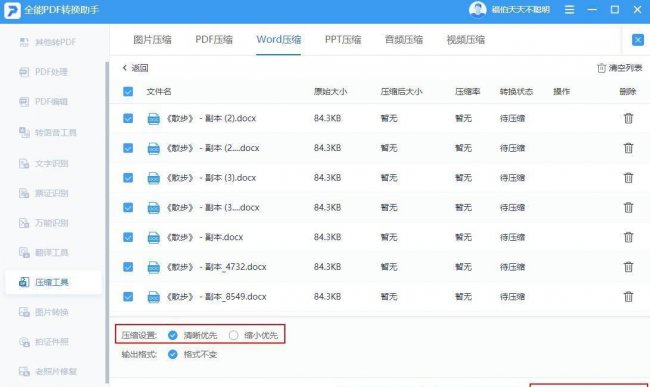Open the hamburger menu in title bar
Viewport: 650px width, 387px height.
pos(570,10)
